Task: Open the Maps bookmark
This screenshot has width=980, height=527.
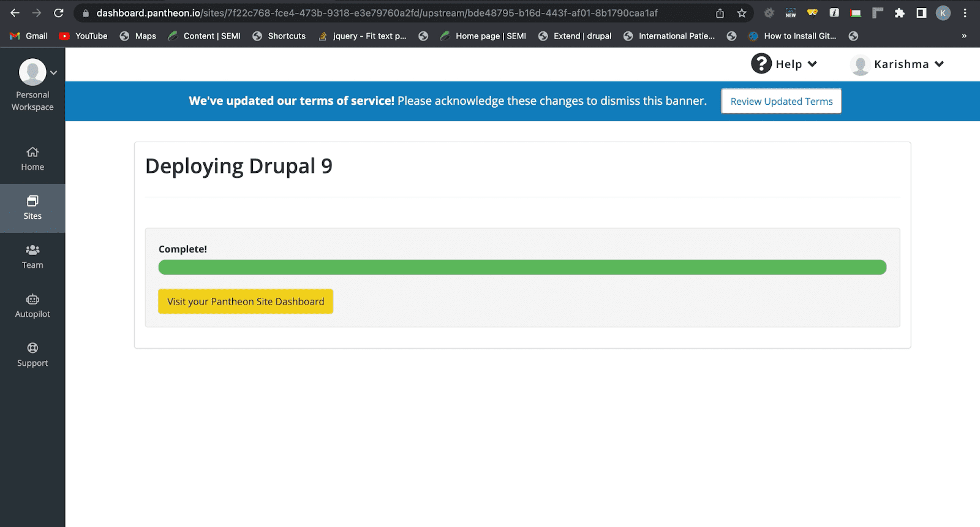Action: pyautogui.click(x=138, y=36)
